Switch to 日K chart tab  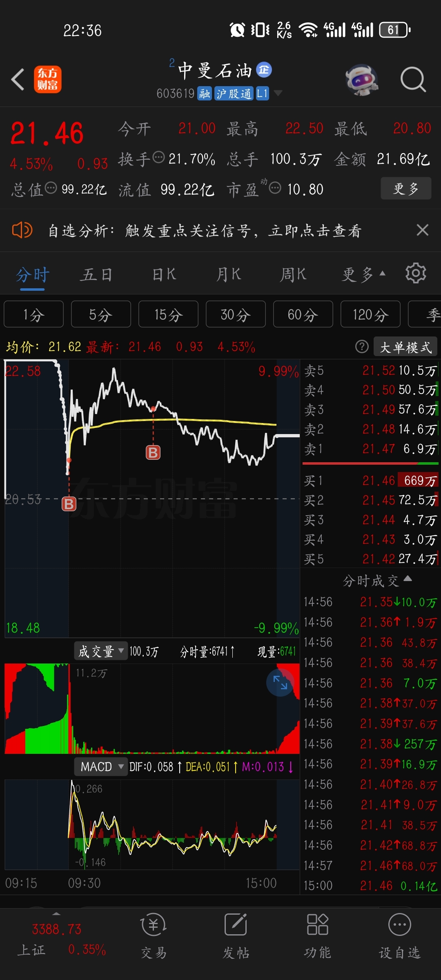pos(164,274)
